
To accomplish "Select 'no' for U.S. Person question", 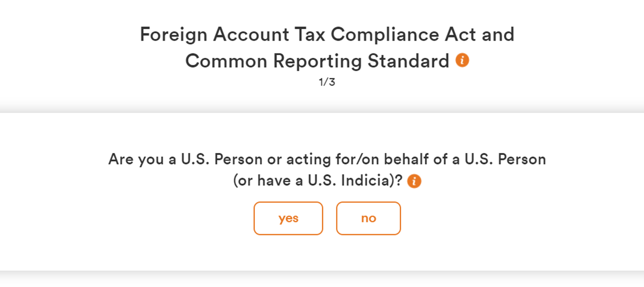I will pos(368,218).
